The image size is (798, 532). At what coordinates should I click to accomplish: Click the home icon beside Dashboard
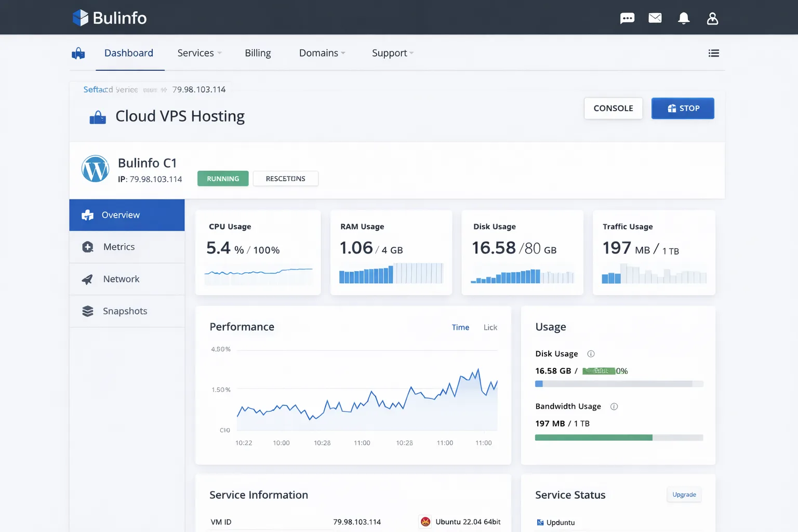click(78, 53)
